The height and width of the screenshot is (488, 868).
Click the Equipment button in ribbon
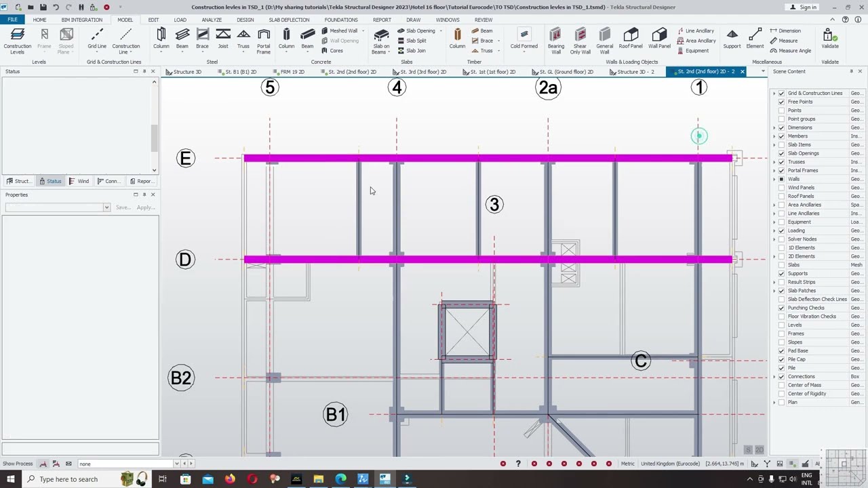693,51
